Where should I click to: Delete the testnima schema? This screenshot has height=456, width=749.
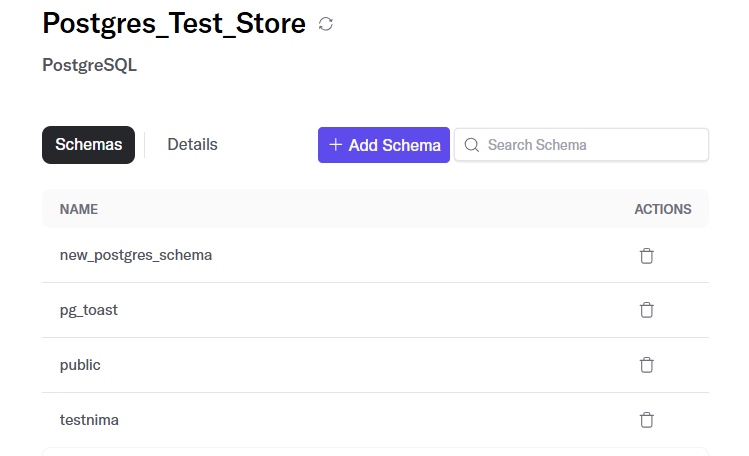(647, 420)
